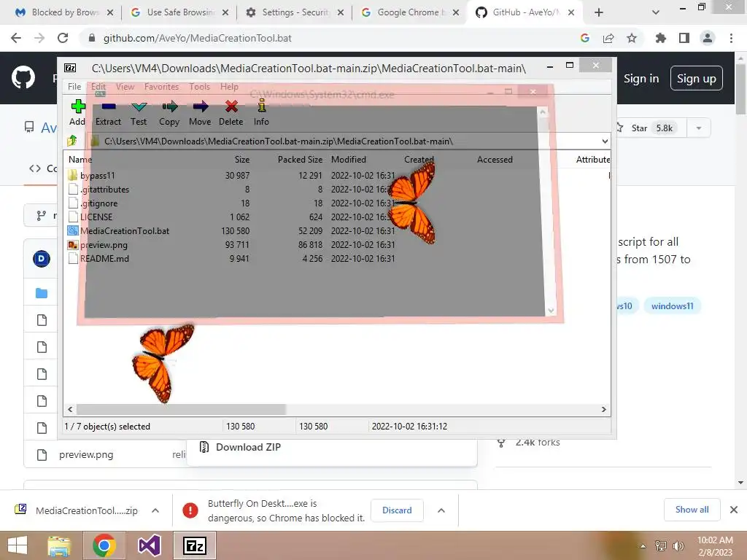747x560 pixels.
Task: Click preview.png in GitHub file list
Action: [x=86, y=455]
